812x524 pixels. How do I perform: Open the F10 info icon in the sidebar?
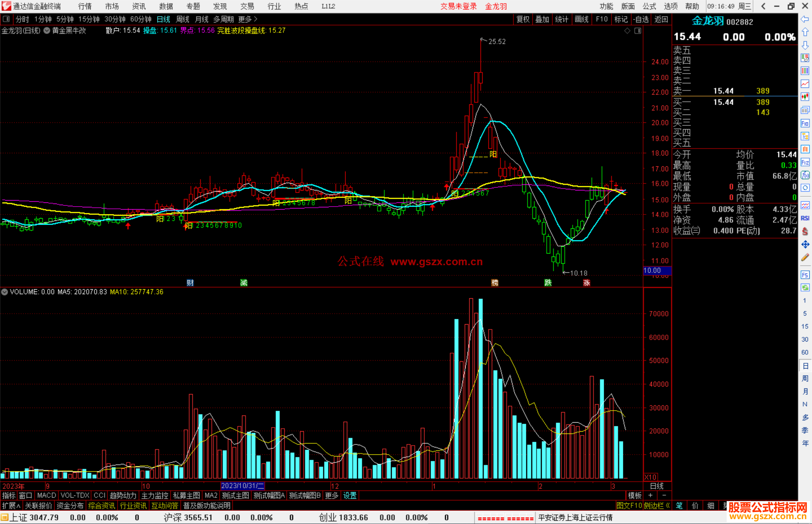click(x=805, y=123)
